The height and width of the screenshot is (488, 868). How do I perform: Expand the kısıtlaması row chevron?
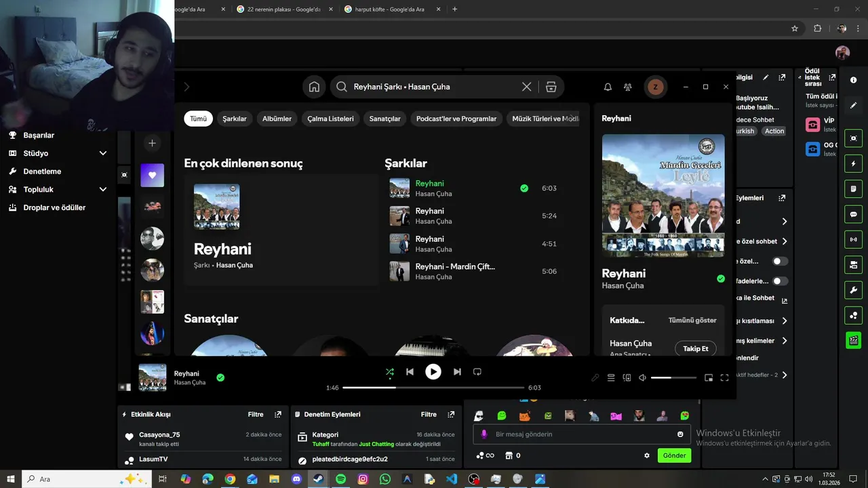point(785,321)
